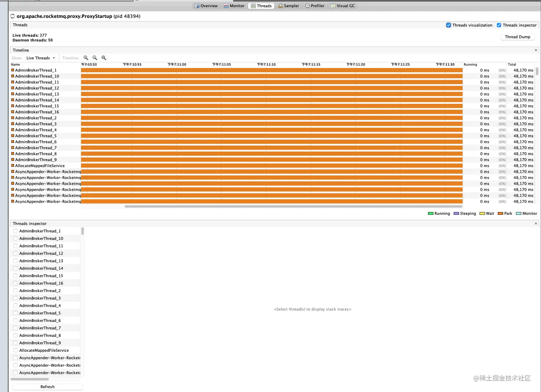
Task: Click AdminBrokerThread_3 orange park bar
Action: coord(272,124)
